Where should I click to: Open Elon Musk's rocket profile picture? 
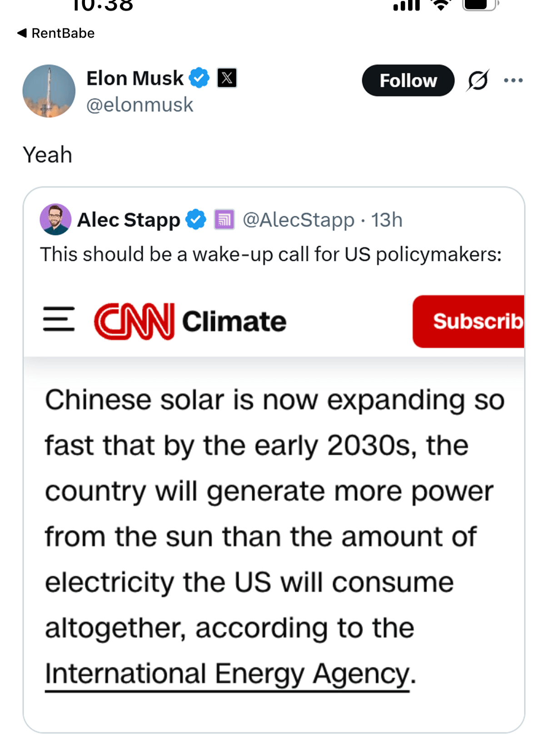click(x=49, y=91)
